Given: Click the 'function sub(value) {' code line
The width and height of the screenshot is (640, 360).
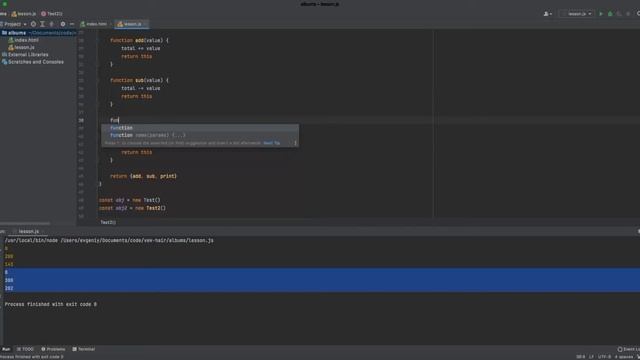Looking at the screenshot, I should pyautogui.click(x=139, y=80).
